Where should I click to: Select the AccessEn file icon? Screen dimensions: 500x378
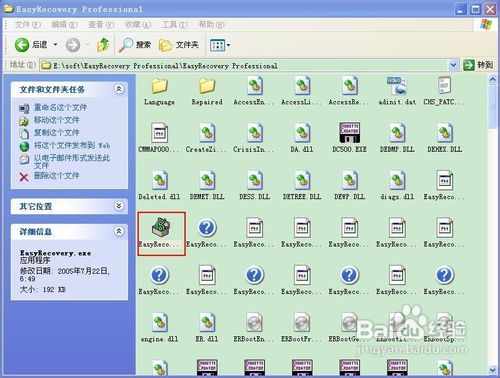(255, 86)
